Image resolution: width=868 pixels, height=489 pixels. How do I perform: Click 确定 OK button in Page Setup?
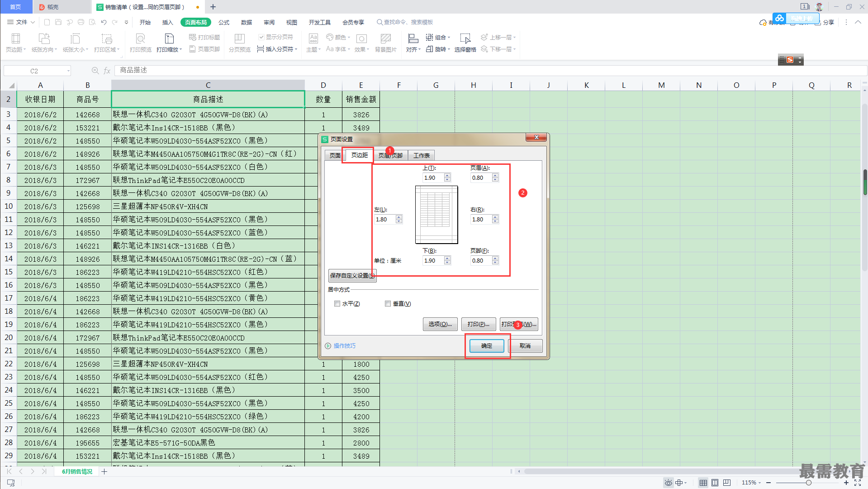(x=487, y=346)
